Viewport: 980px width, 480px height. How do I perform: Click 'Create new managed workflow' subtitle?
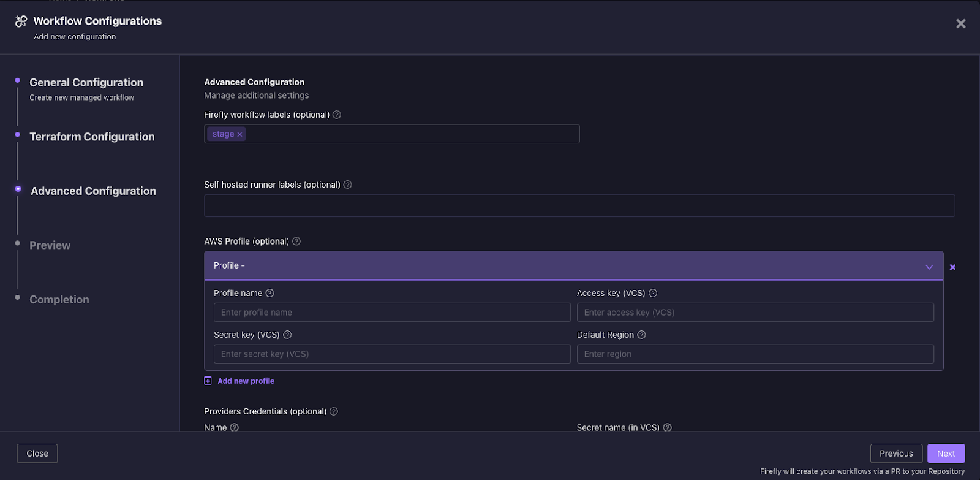[x=82, y=97]
